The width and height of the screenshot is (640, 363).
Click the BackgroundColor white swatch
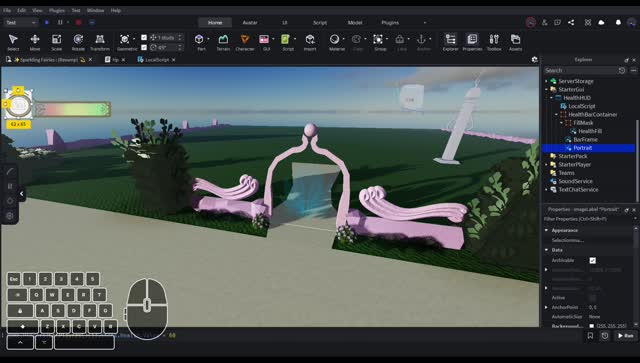tap(591, 326)
